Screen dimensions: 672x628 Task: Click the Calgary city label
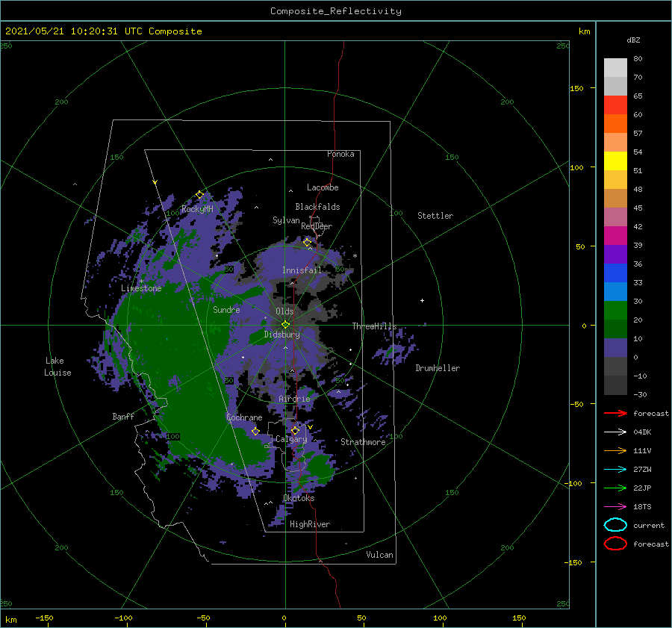[291, 439]
